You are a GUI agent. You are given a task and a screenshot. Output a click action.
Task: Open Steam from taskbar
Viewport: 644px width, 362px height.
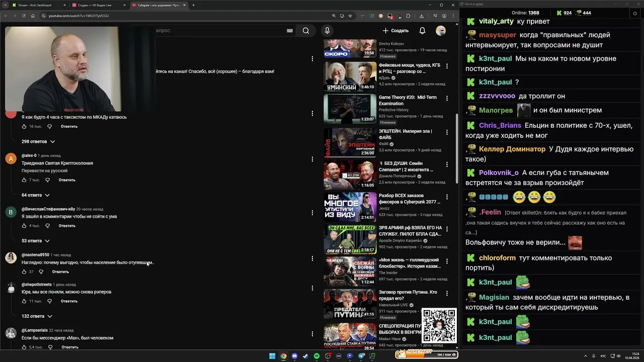point(305,356)
